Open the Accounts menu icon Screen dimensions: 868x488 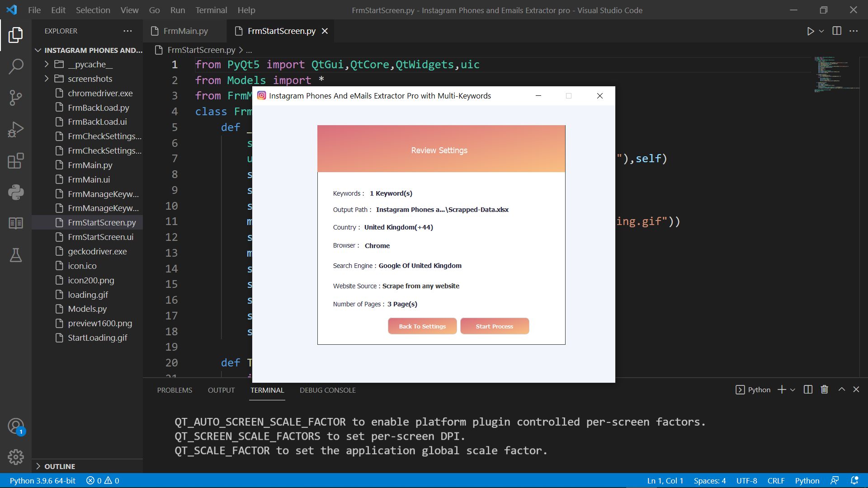coord(16,426)
